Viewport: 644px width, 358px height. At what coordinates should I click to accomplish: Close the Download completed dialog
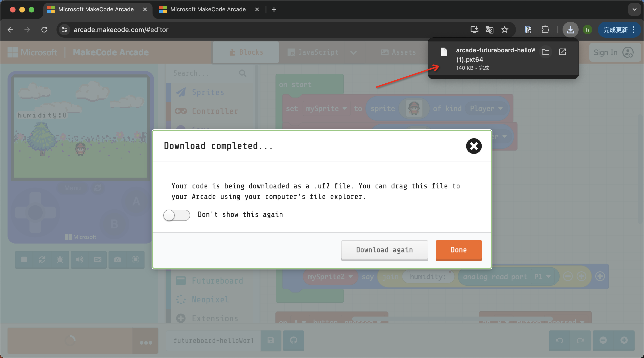click(x=474, y=146)
